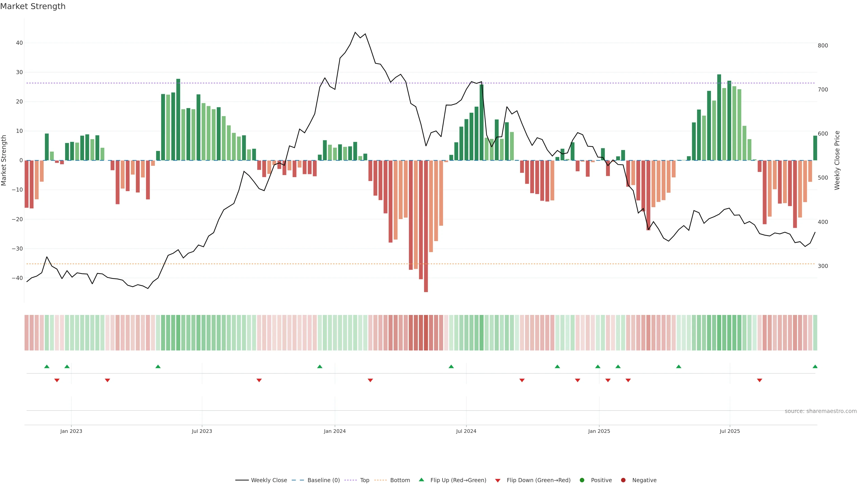Click rightmost green flip-up triangle marker
The width and height of the screenshot is (868, 488).
pyautogui.click(x=815, y=366)
